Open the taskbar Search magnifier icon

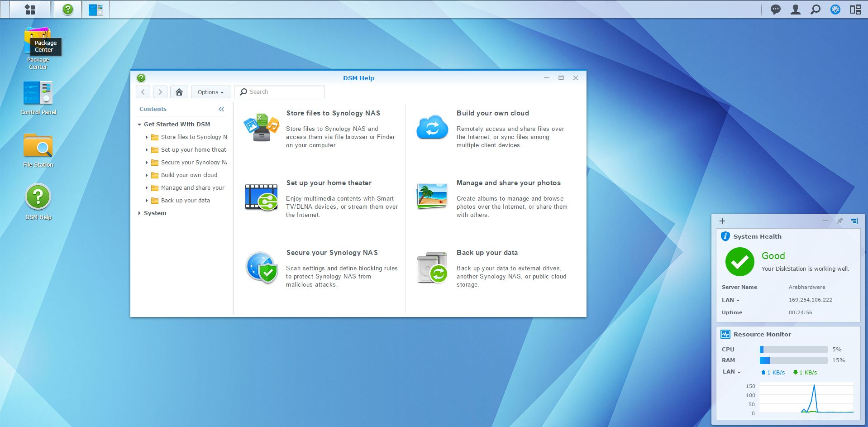tap(815, 10)
